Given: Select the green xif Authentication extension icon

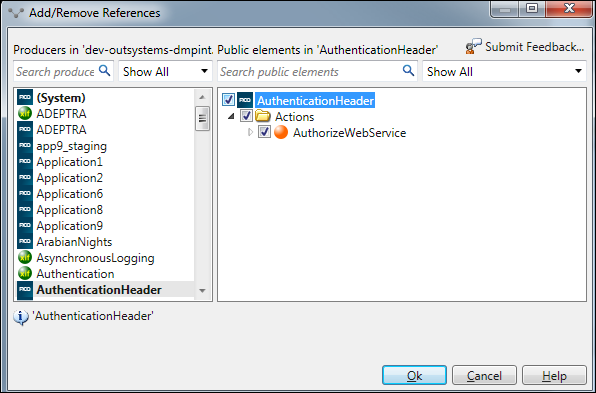Looking at the screenshot, I should tap(25, 274).
